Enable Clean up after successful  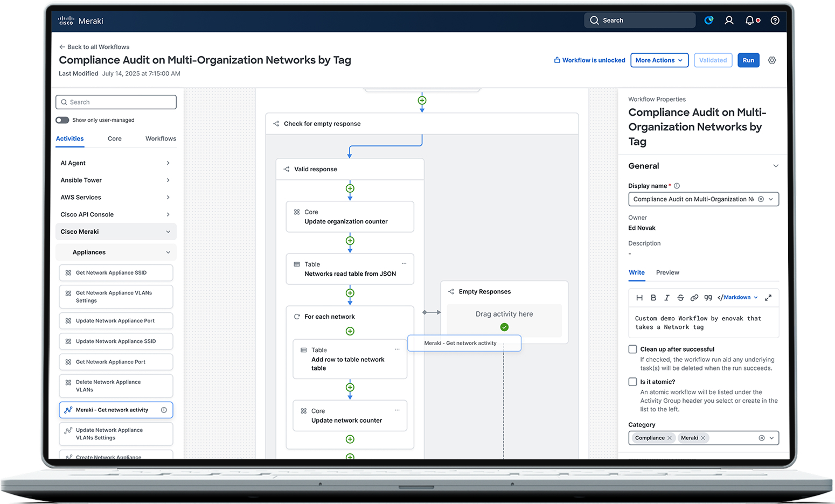coord(632,349)
